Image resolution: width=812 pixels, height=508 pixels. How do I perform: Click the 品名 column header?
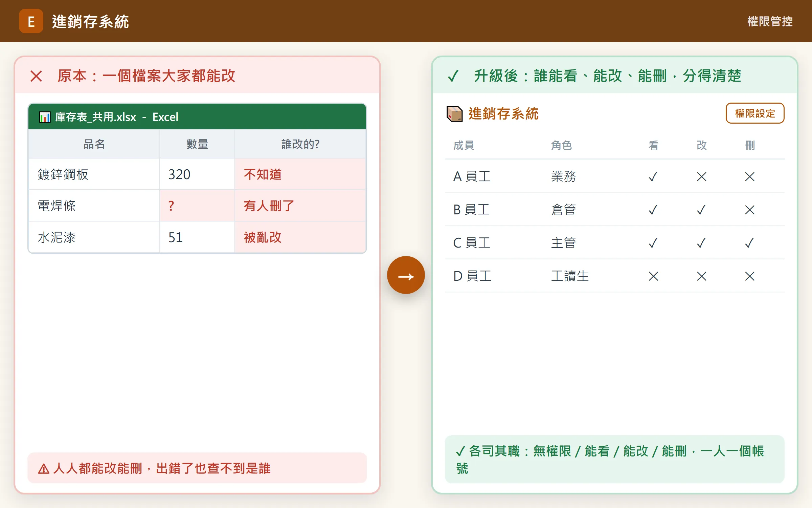pyautogui.click(x=94, y=144)
